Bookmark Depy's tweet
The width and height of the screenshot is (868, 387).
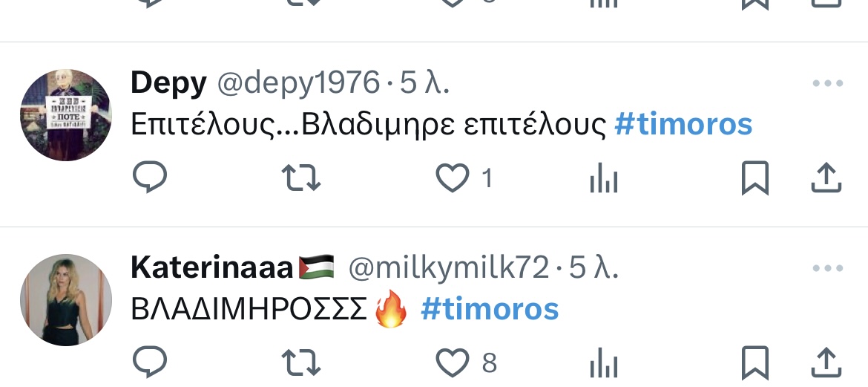(x=755, y=178)
